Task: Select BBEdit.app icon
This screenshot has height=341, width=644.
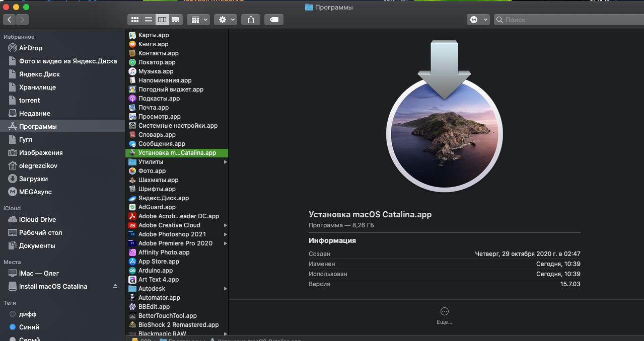Action: tap(132, 307)
